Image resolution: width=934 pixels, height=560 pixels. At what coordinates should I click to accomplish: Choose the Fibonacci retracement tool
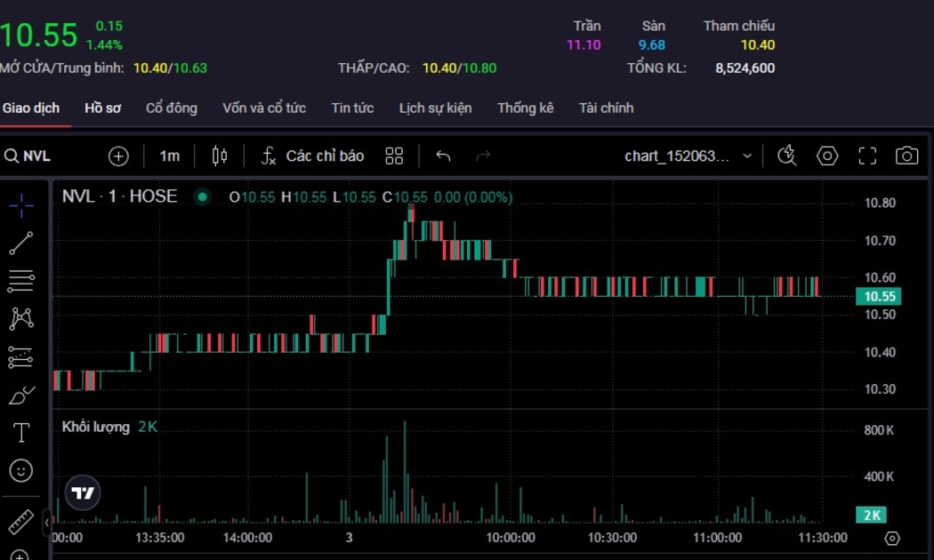click(x=21, y=281)
